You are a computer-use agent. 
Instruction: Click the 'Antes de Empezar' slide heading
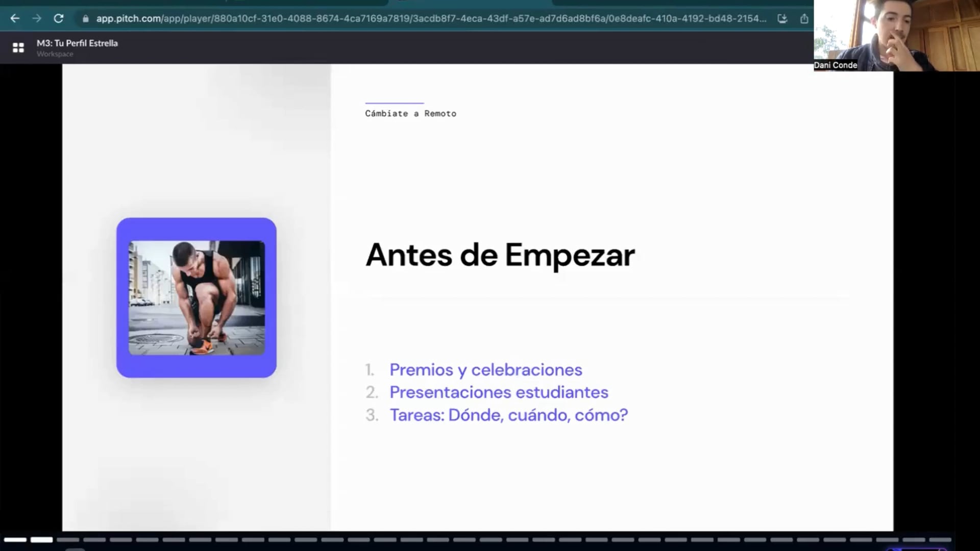click(x=500, y=255)
